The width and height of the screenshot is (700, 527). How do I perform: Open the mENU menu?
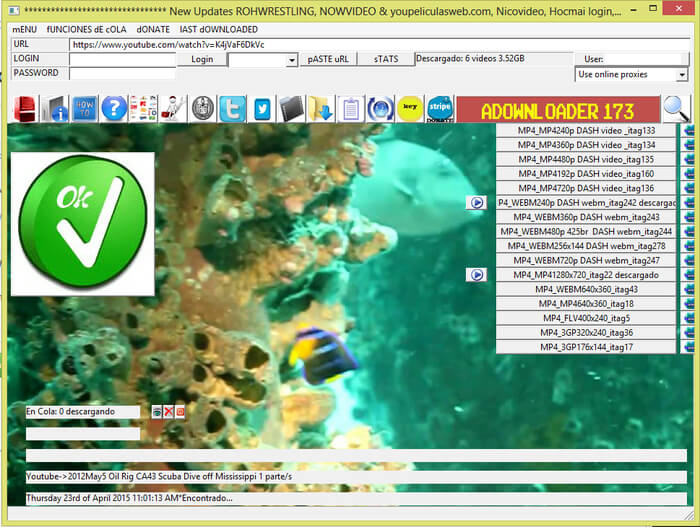tap(24, 29)
